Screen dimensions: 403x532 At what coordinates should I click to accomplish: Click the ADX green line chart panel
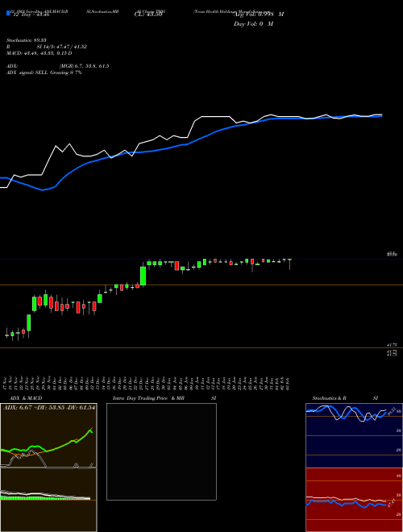[x=48, y=435]
